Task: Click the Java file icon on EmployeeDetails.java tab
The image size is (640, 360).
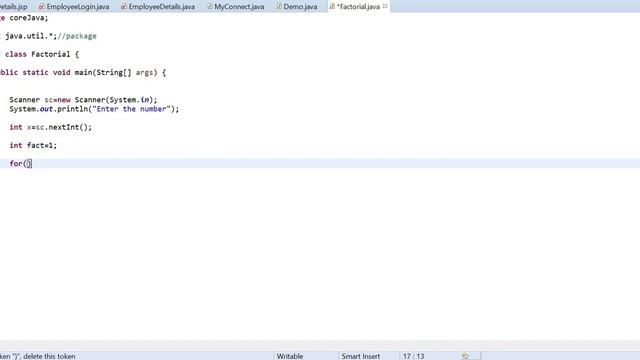Action: (124, 7)
